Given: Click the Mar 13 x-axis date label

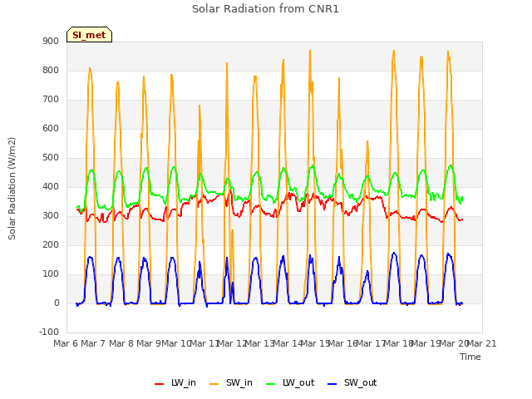Looking at the screenshot, I should 259,343.
